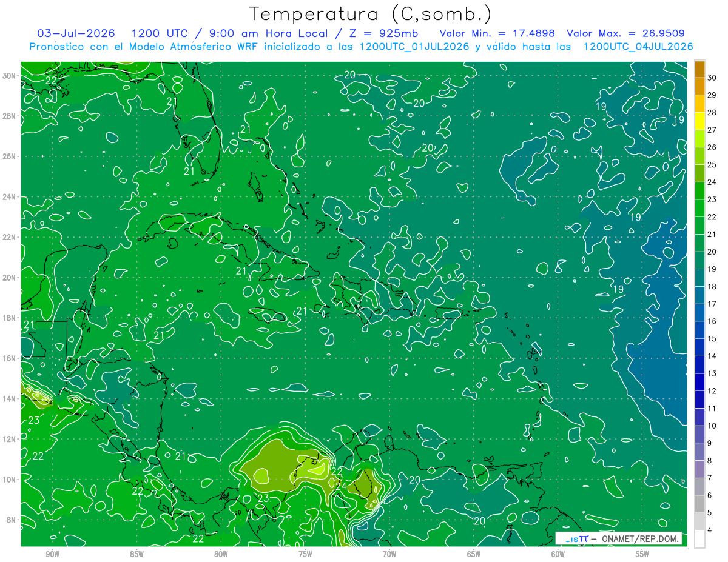Click the color legend's number 30
This screenshot has width=728, height=562.
712,77
